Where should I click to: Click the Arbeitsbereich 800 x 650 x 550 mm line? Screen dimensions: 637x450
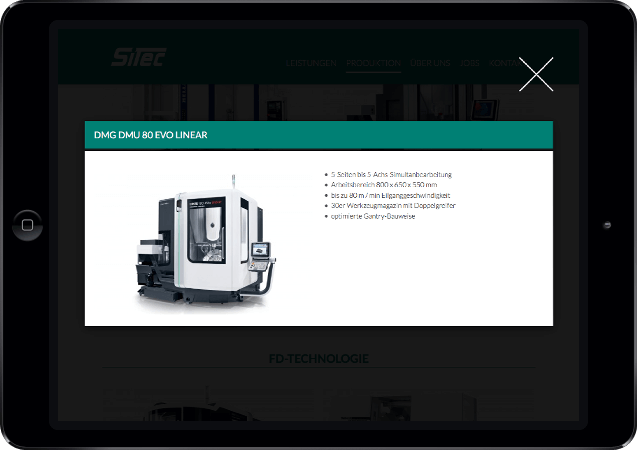pyautogui.click(x=384, y=185)
